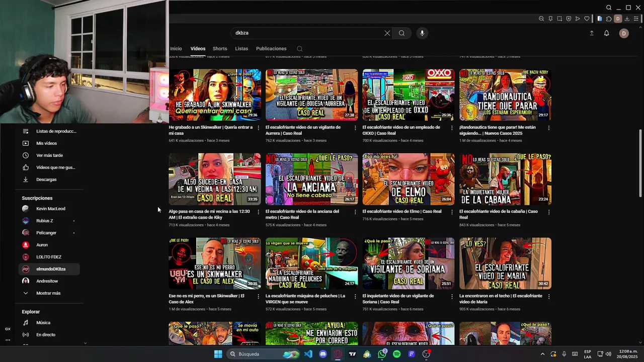
Task: Open options menu for the Skinwalker casa video
Action: coord(259,128)
